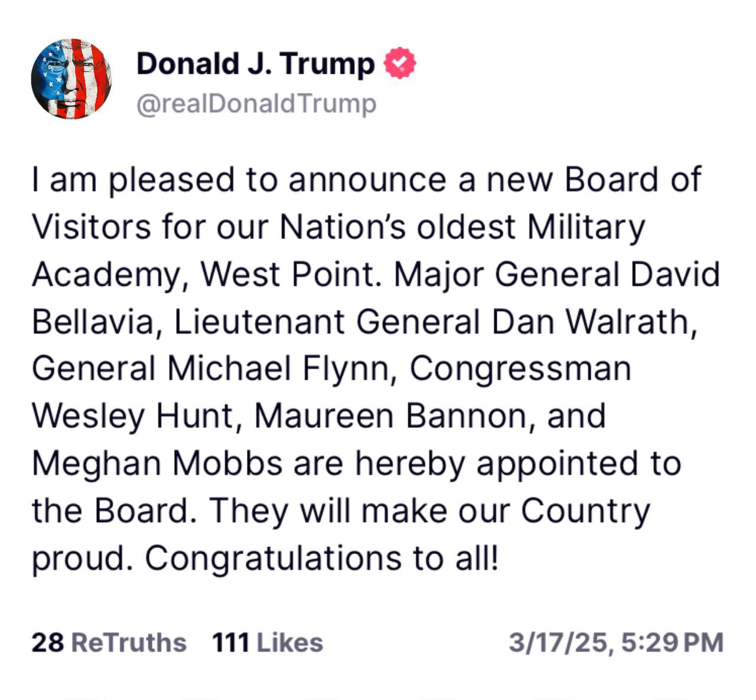Click the word 'Country' in post text
Screen dimensions: 756x700
(x=585, y=511)
